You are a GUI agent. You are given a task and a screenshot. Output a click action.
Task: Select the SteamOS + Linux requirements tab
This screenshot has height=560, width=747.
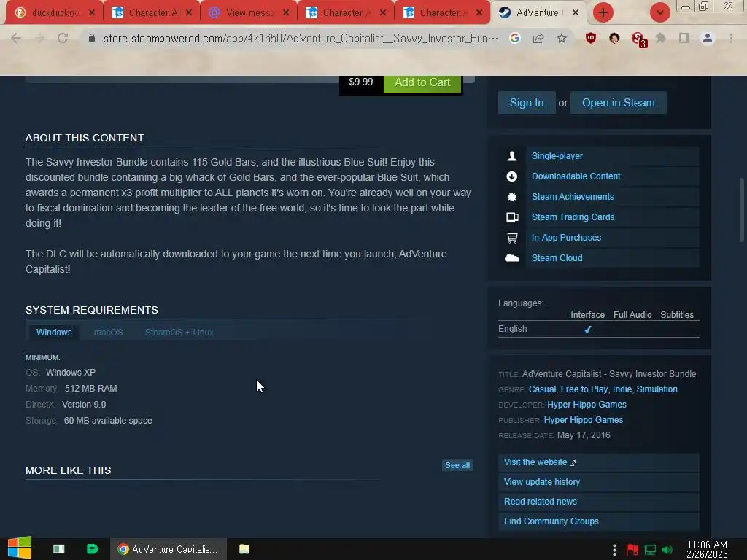(x=179, y=332)
